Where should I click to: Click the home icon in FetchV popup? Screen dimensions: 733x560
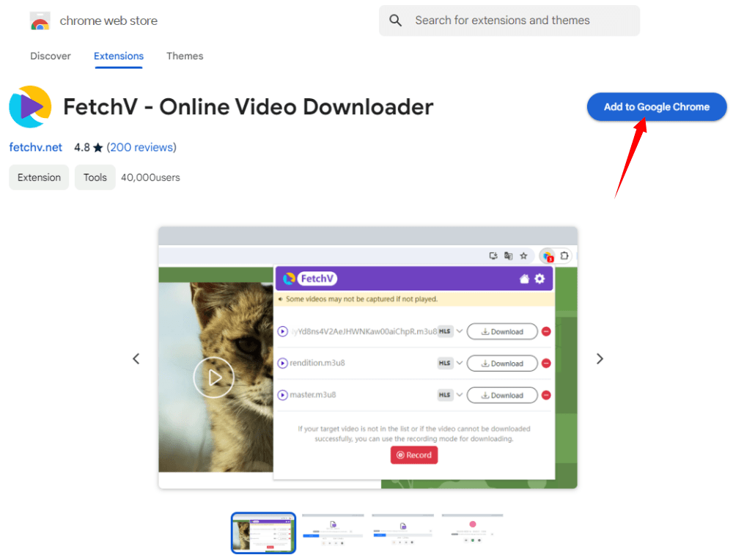click(x=524, y=279)
